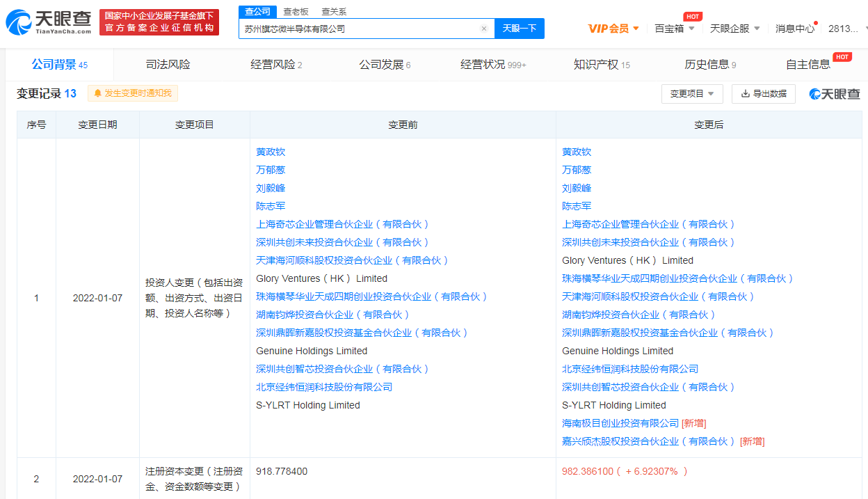The image size is (868, 499).
Task: Open 深圳共创未来投资合伙企业 in 变更后 column
Action: coord(649,242)
